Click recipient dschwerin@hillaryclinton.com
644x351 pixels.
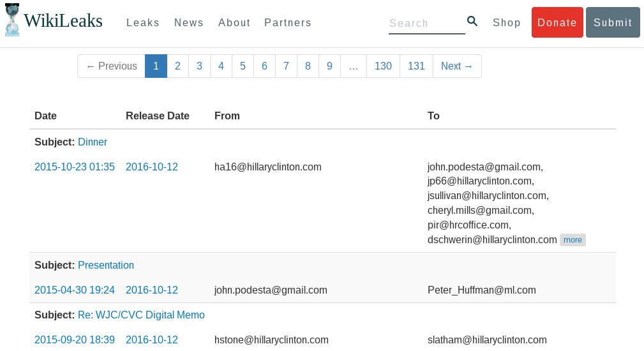tap(492, 240)
